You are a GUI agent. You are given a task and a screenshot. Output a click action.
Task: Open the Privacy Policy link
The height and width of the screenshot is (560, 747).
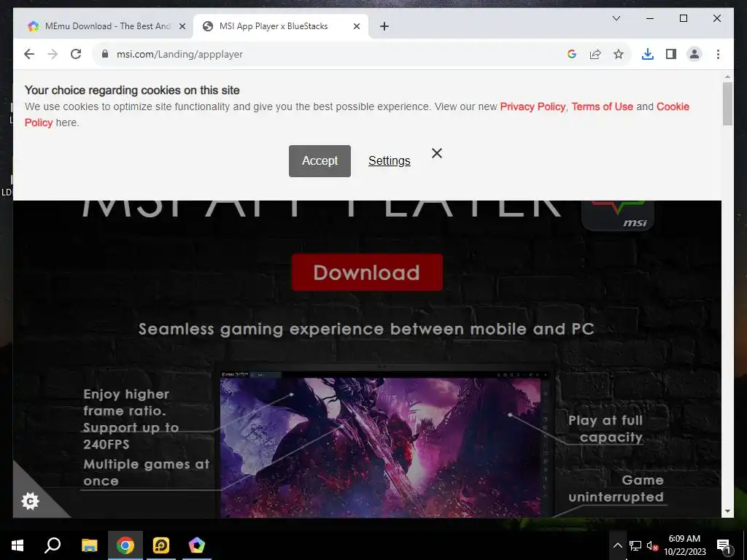pos(533,106)
